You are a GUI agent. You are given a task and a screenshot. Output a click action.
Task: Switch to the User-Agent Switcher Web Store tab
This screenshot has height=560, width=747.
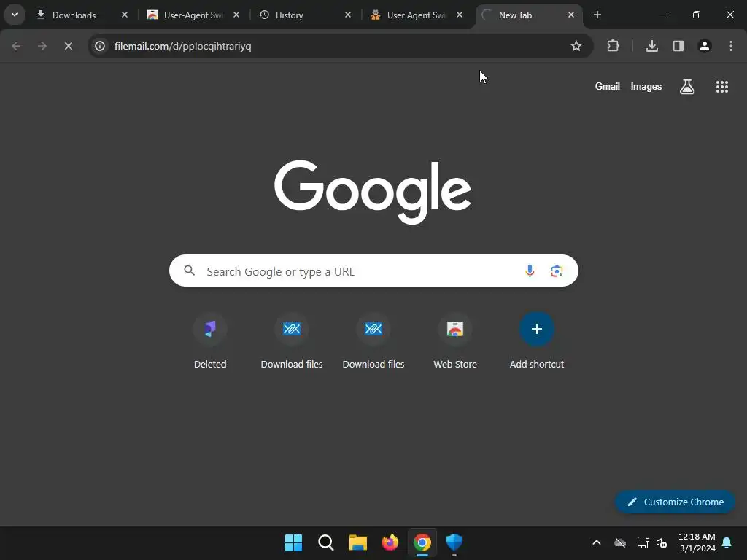(193, 15)
